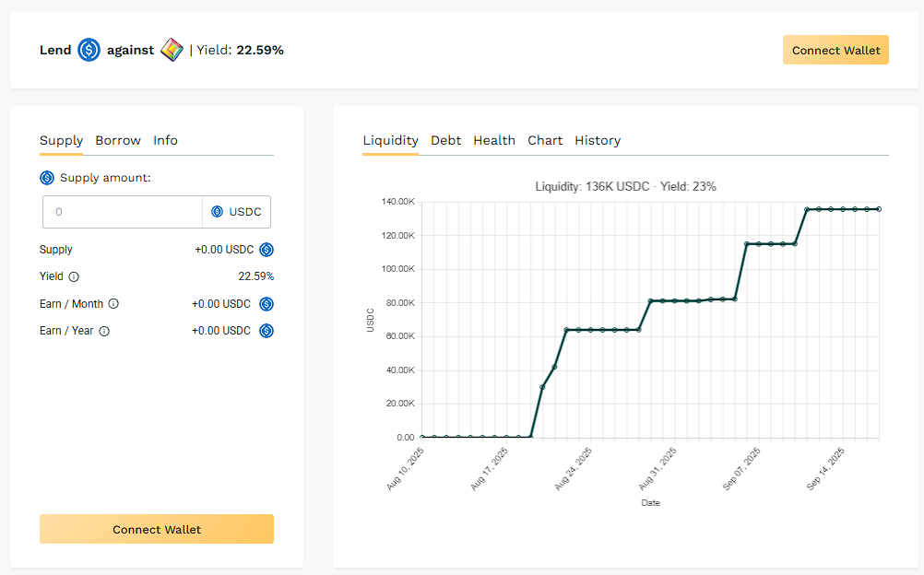Switch to the Borrow tab
Screen dimensions: 924x575
118,141
